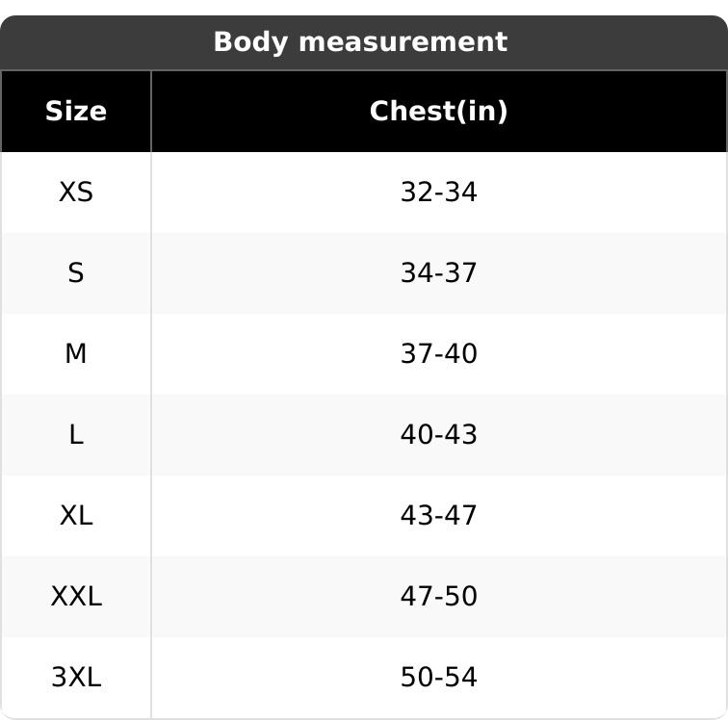The width and height of the screenshot is (728, 720).
Task: Click the Size column header
Action: click(x=76, y=112)
